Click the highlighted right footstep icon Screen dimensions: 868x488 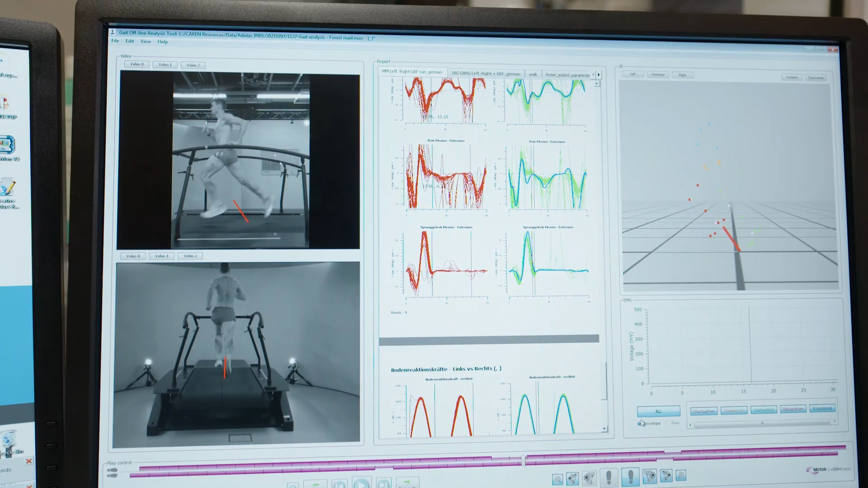(x=630, y=476)
